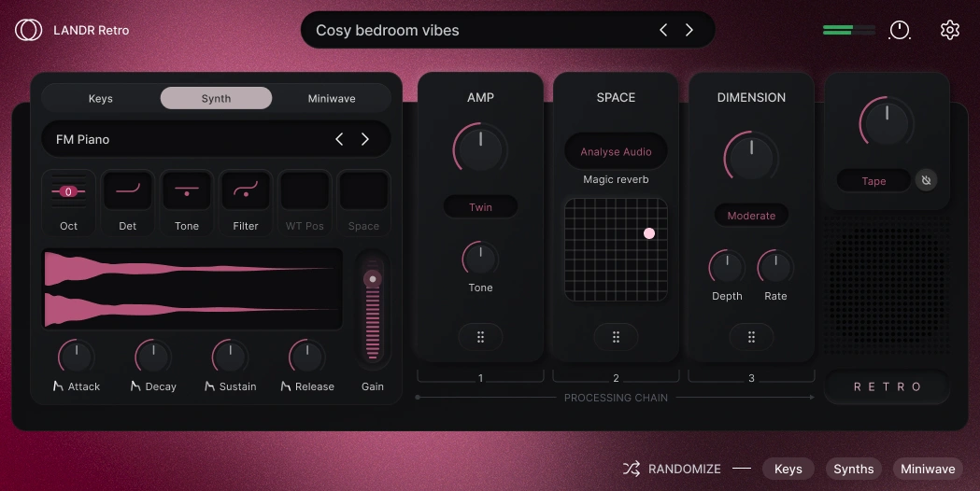Click the WT Pos tile
This screenshot has height=491, width=980.
tap(305, 203)
